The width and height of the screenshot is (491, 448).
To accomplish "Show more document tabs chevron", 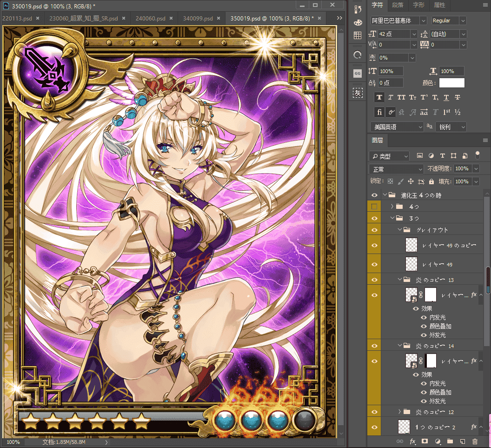I will [339, 18].
